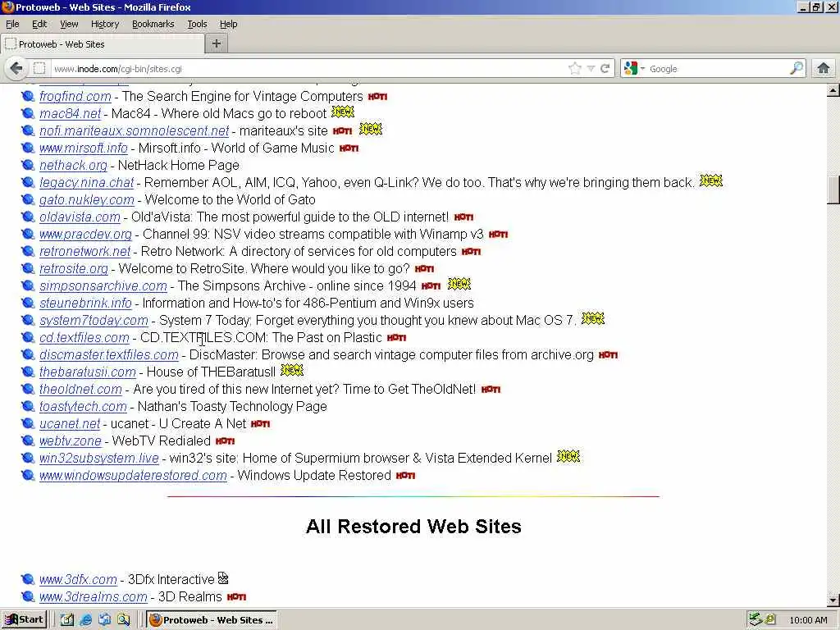The height and width of the screenshot is (630, 840).
Task: Click the NEW badge on legacy.nina.chat row
Action: (711, 181)
